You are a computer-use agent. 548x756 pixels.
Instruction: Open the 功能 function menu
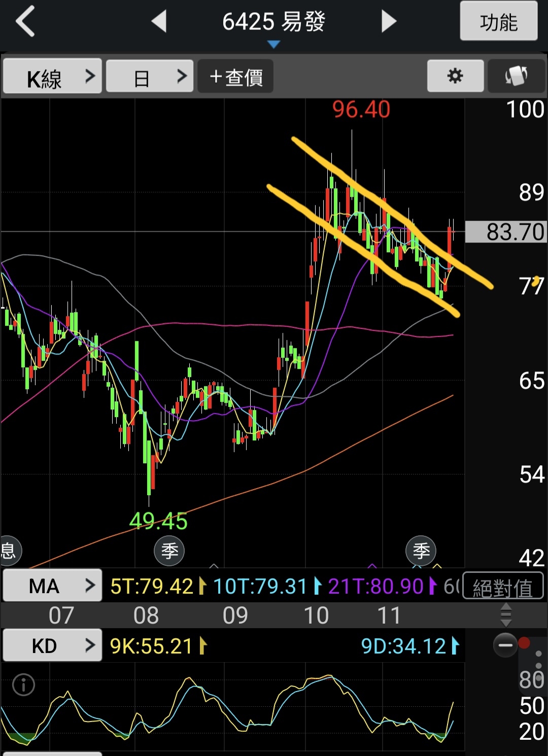tap(498, 21)
